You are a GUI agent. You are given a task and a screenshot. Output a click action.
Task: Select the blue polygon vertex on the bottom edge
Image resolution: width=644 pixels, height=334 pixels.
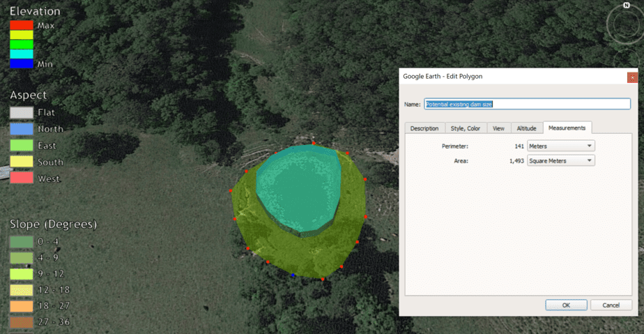(x=293, y=275)
